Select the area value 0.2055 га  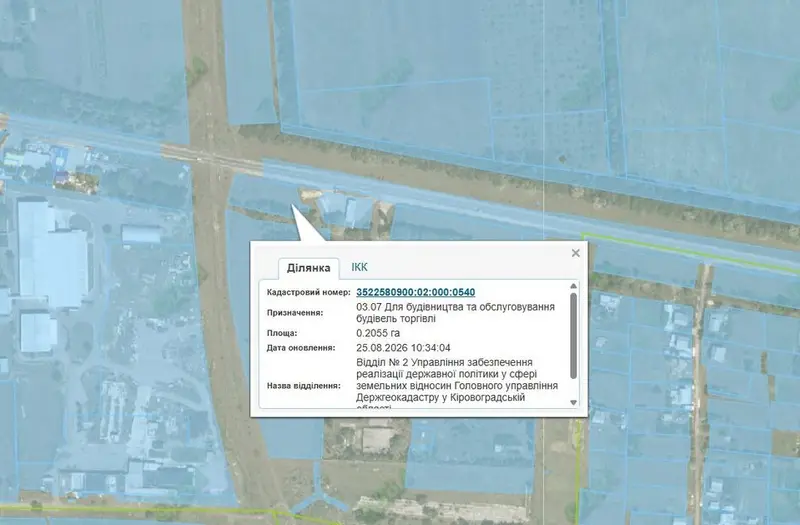pyautogui.click(x=378, y=333)
